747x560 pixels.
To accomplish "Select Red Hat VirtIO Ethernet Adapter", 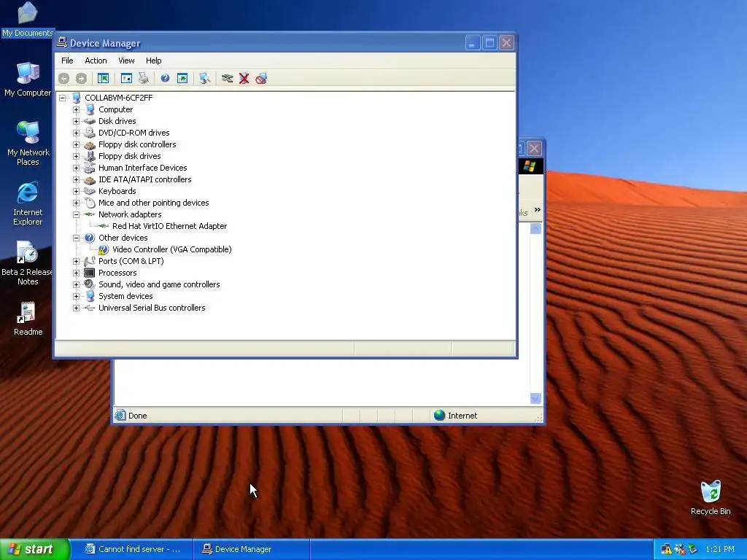I will click(x=169, y=226).
